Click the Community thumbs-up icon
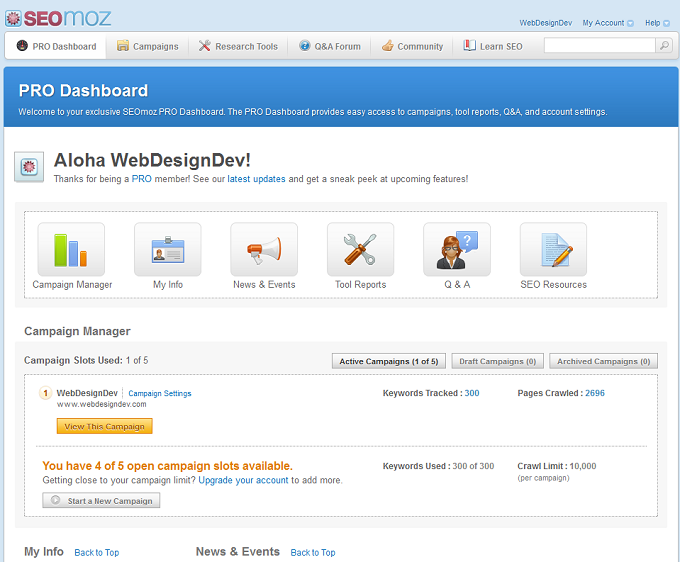 [388, 46]
